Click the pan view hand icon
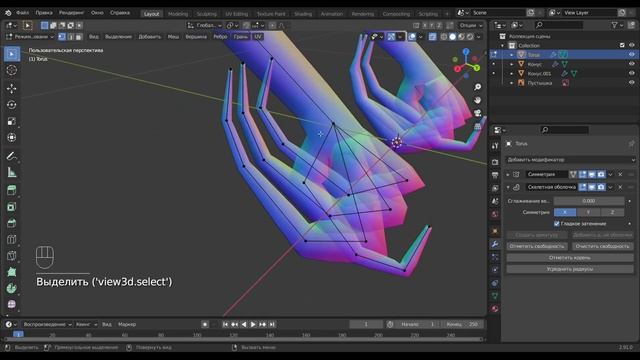 [x=477, y=100]
